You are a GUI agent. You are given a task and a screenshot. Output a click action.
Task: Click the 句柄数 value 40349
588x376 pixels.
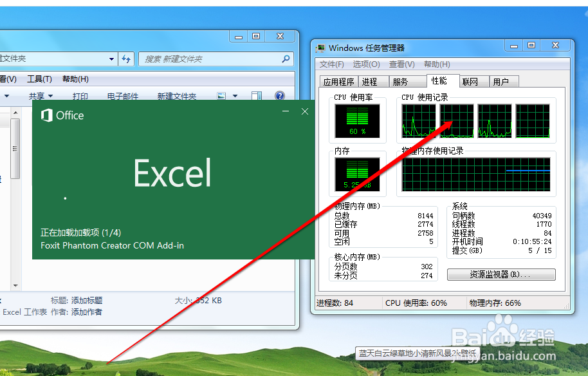pyautogui.click(x=542, y=216)
